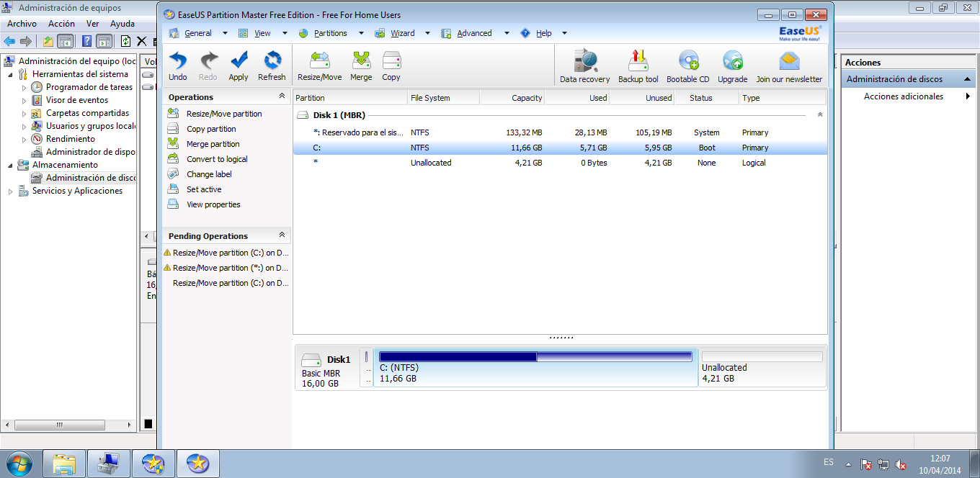Sort by Unused column header
980x478 pixels.
[x=642, y=98]
